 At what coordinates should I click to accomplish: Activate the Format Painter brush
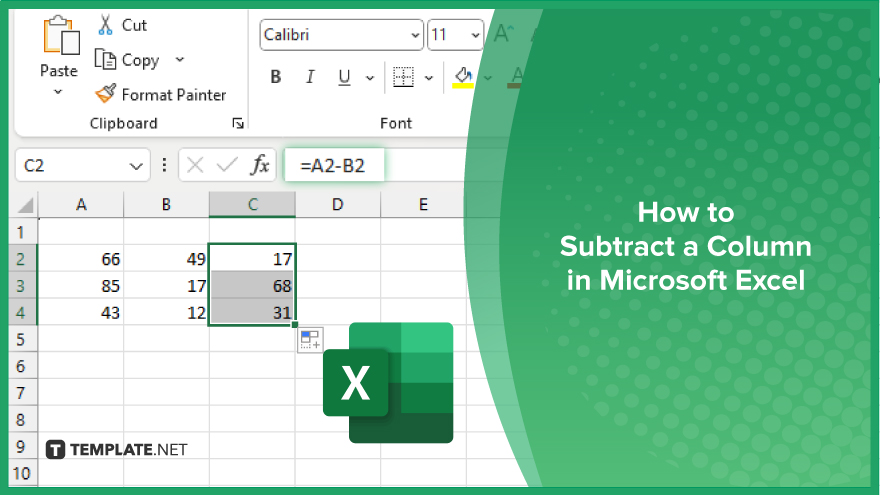point(106,94)
